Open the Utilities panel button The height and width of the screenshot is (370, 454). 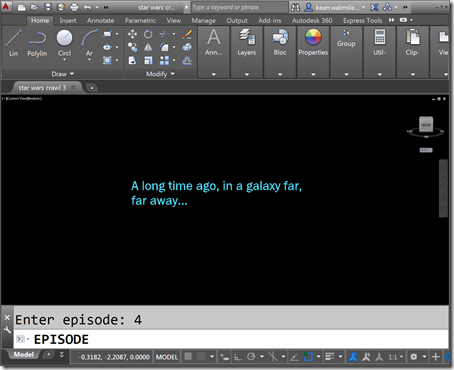[379, 43]
